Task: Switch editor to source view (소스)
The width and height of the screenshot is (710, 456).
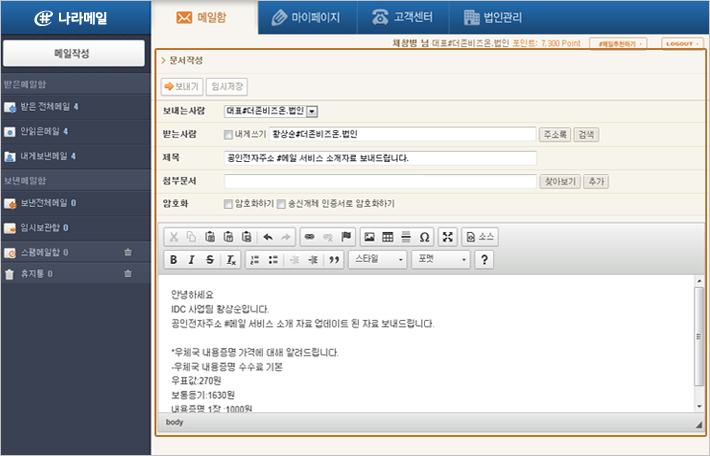Action: [480, 237]
